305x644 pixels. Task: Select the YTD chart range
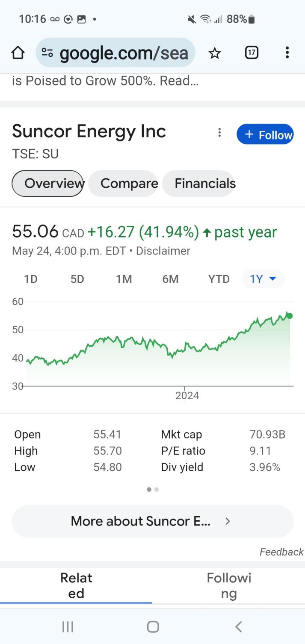point(219,279)
